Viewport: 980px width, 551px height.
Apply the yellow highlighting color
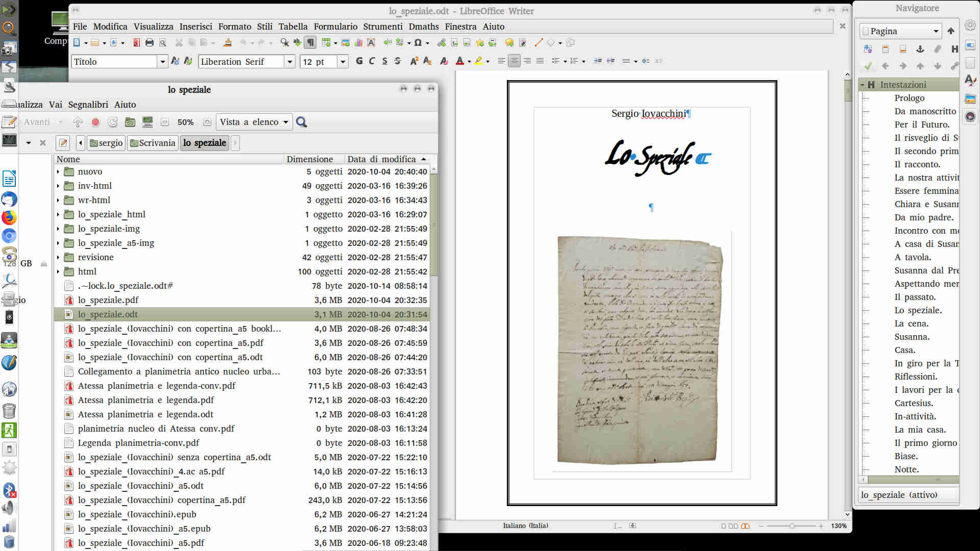click(478, 61)
